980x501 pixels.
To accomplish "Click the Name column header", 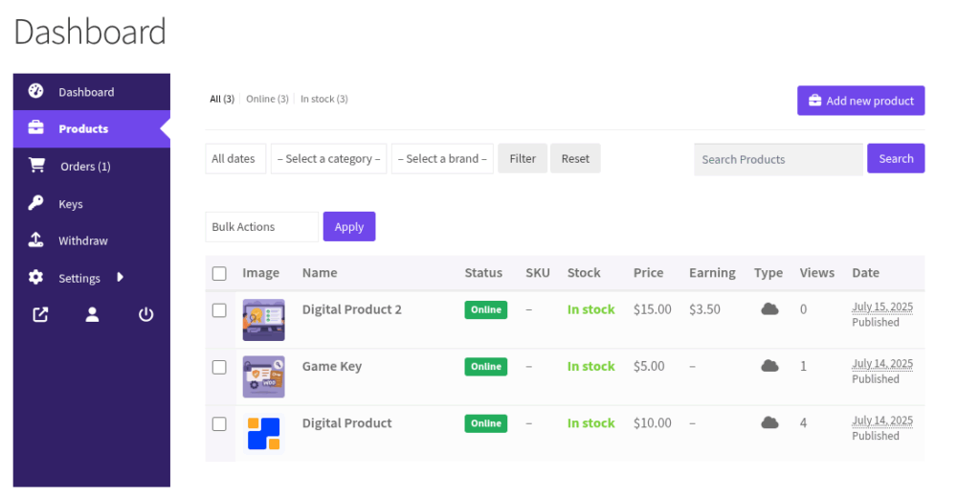I will (x=320, y=273).
